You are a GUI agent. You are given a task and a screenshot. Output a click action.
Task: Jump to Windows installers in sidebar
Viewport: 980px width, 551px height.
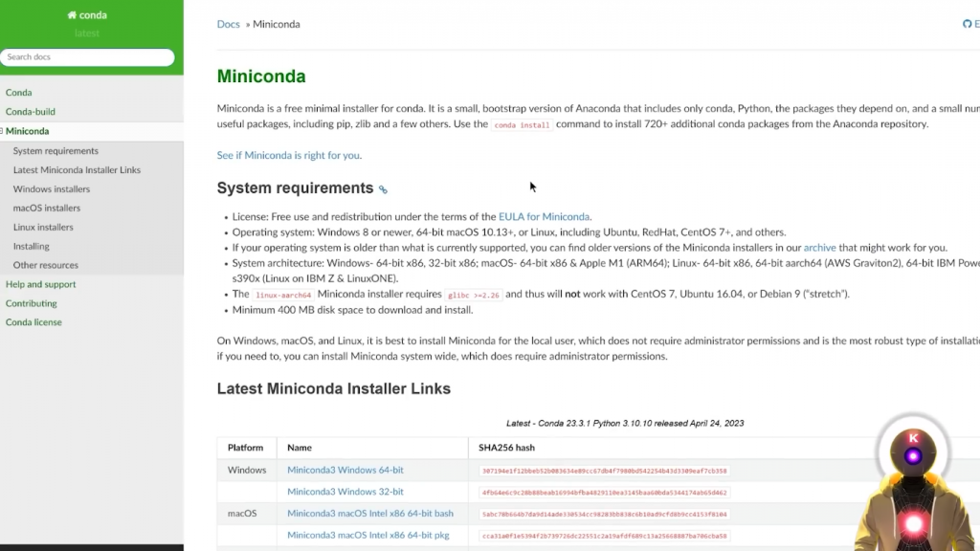click(52, 188)
